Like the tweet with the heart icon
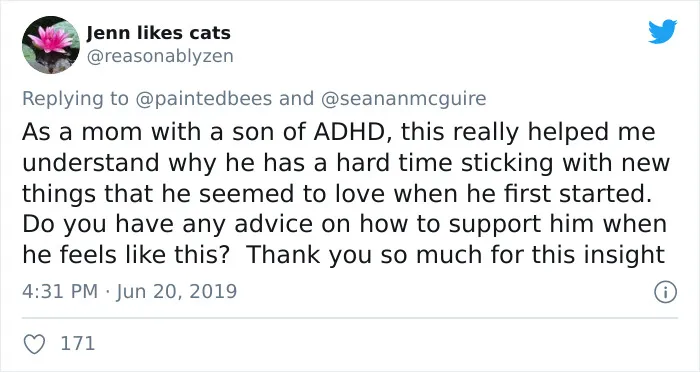This screenshot has height=372, width=700. coord(34,344)
